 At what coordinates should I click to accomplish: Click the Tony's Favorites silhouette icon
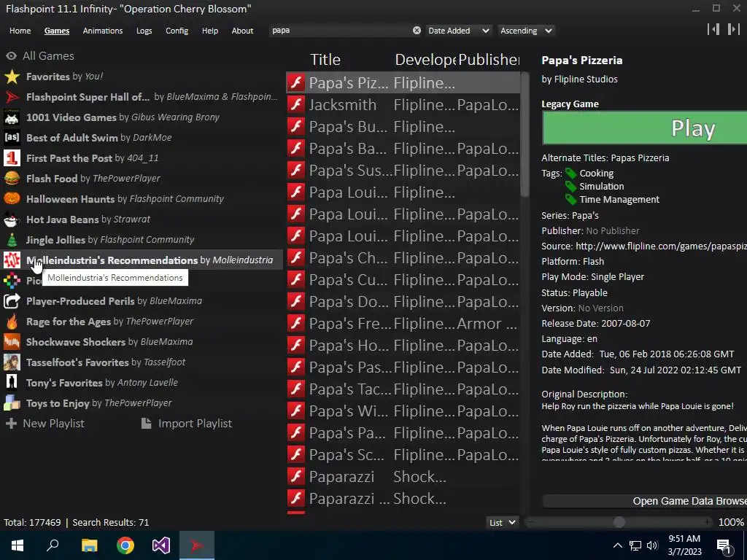(12, 382)
